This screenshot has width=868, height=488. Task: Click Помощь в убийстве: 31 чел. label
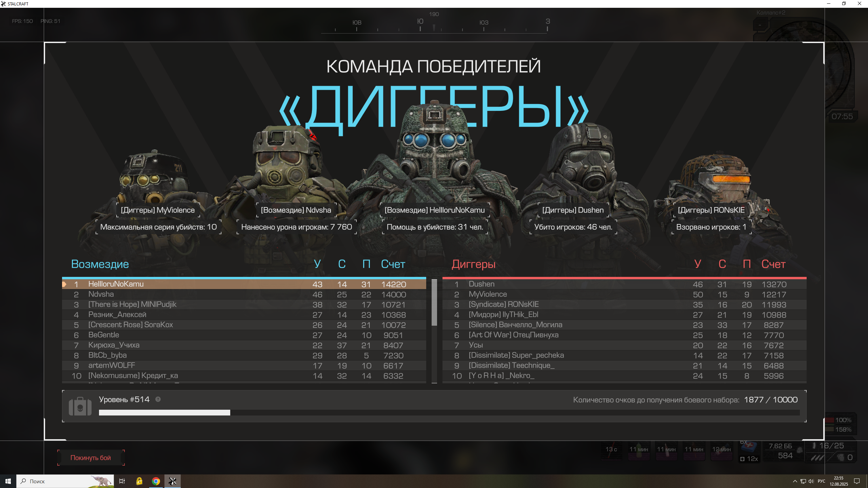[435, 227]
